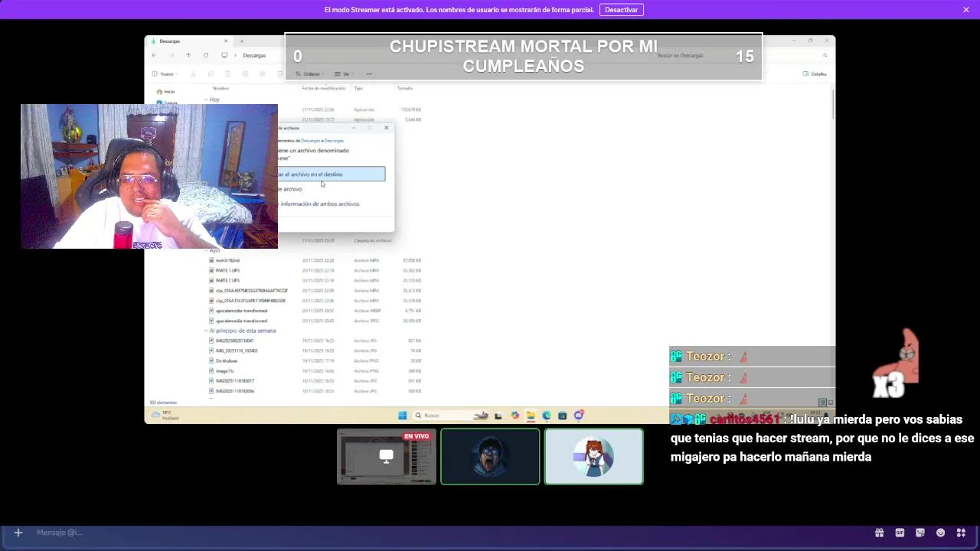Choose compare information of both files option

[x=319, y=204]
